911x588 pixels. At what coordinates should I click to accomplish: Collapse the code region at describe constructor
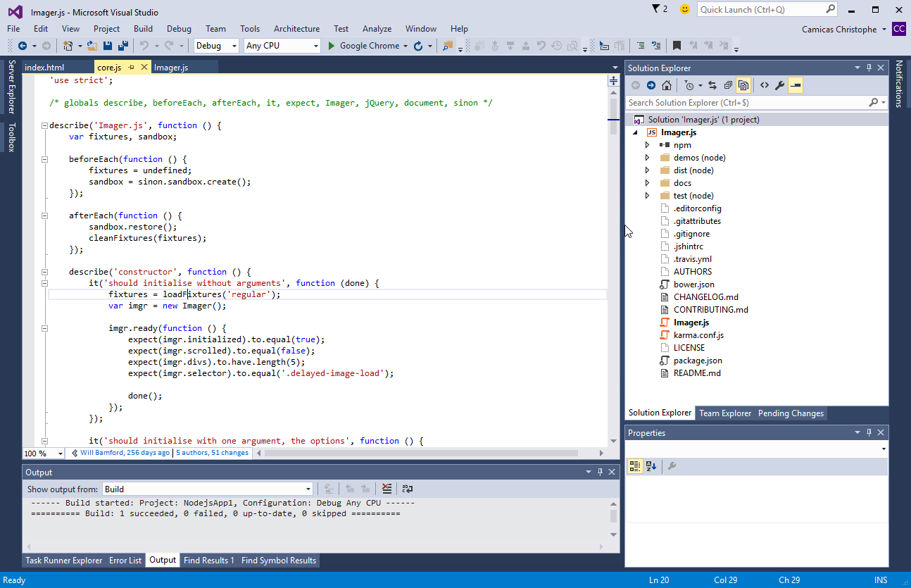pyautogui.click(x=44, y=271)
